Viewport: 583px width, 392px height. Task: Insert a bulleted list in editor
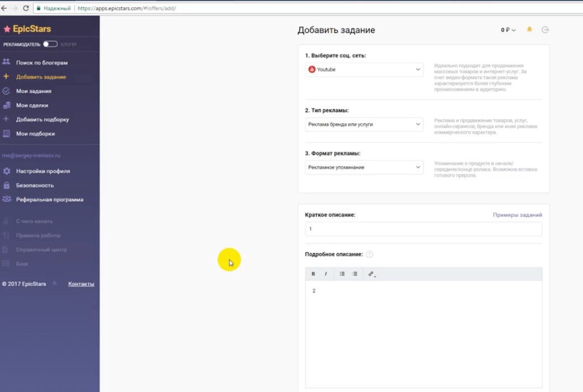click(342, 274)
